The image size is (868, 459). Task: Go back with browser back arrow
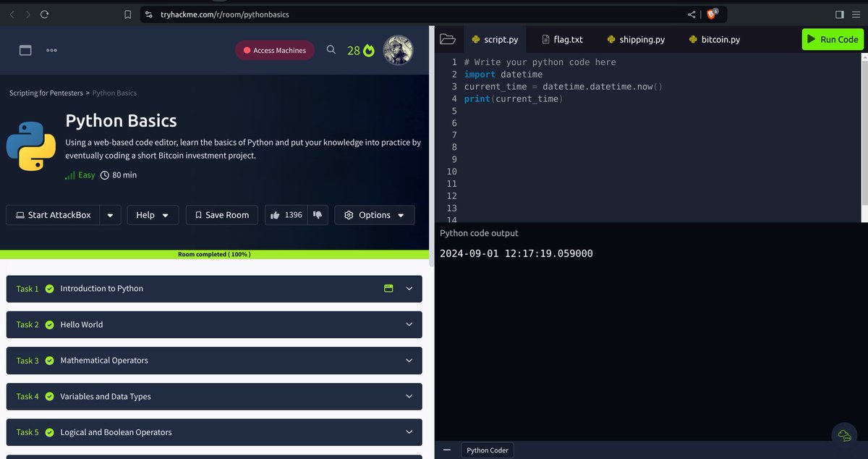pyautogui.click(x=12, y=14)
